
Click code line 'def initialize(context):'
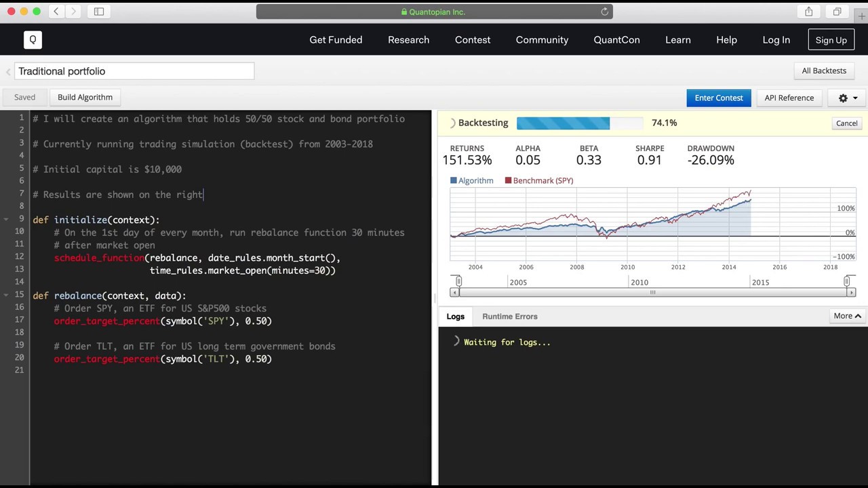[96, 220]
